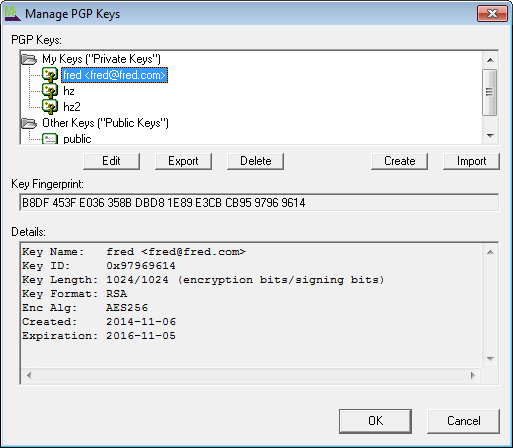Screen dimensions: 513x448
Task: Click the public key card icon
Action: (x=50, y=139)
